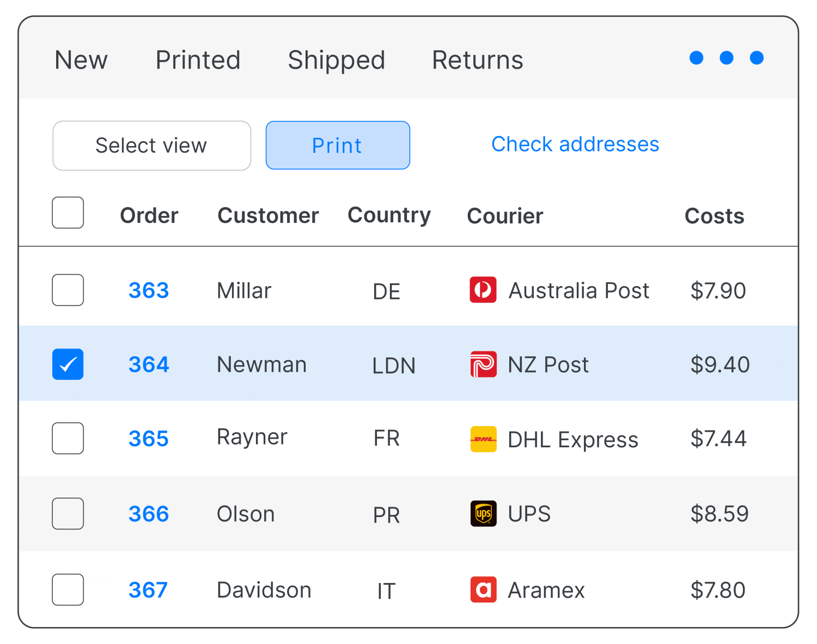Select the checkbox for Davidson's order
Viewport: 817px width, 644px height.
click(68, 590)
